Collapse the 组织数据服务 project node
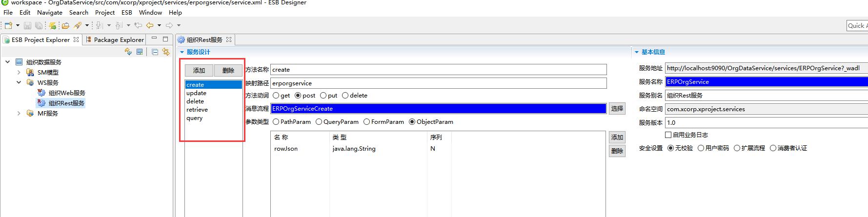Screen dimensions: 868x217 8,62
